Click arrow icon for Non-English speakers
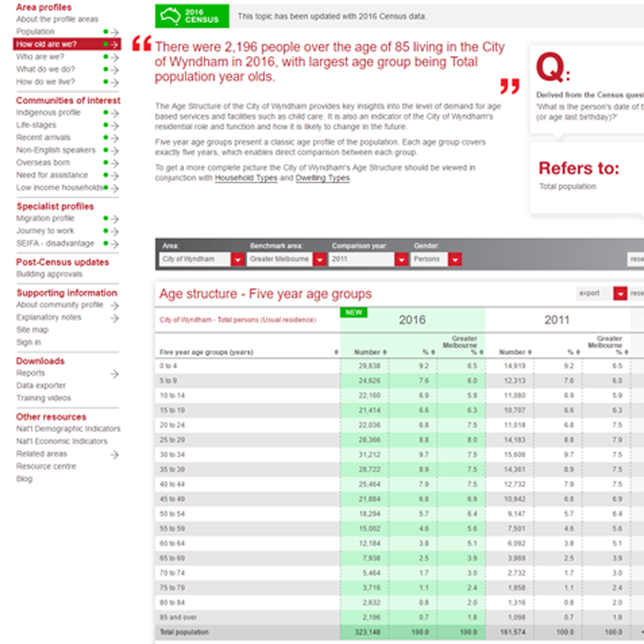644x644 pixels. [115, 150]
